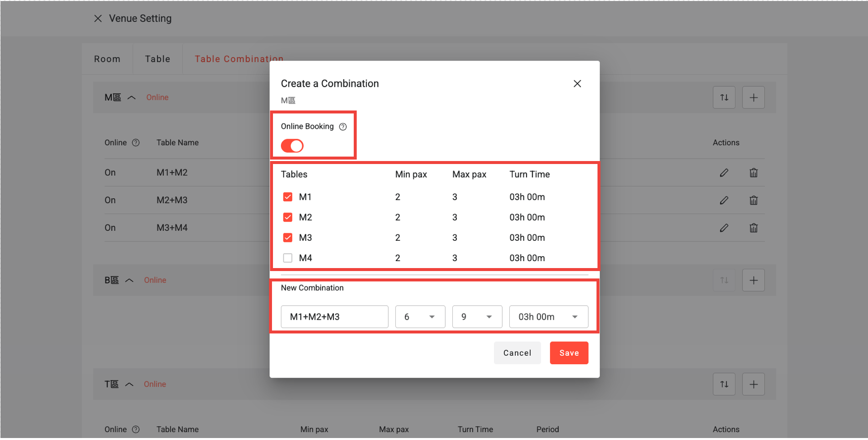This screenshot has width=868, height=440.
Task: Click the Cancel button
Action: click(x=517, y=353)
